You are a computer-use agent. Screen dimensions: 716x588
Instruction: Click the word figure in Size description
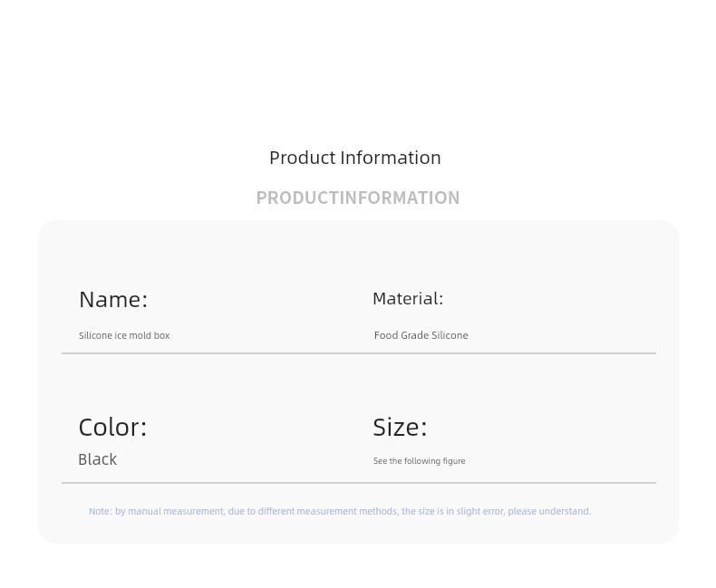[454, 461]
